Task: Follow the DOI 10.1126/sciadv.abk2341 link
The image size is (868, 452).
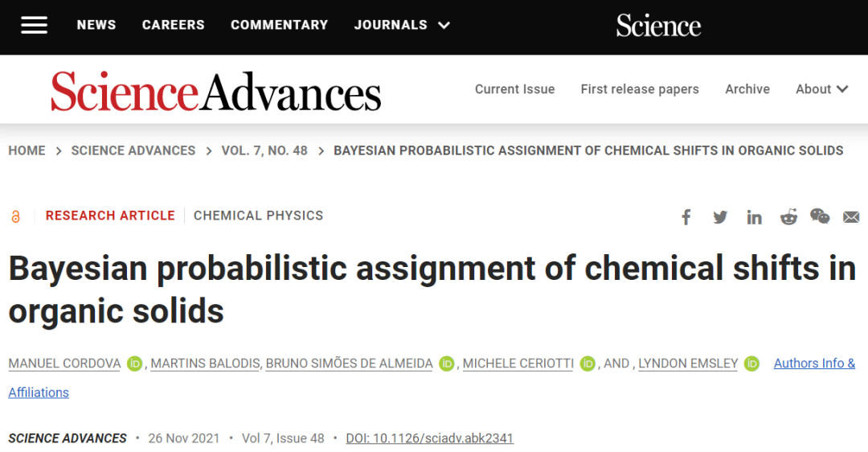Action: click(x=429, y=438)
